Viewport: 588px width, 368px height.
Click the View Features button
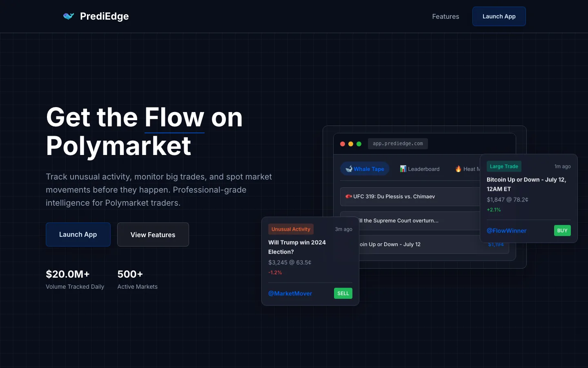pos(153,234)
